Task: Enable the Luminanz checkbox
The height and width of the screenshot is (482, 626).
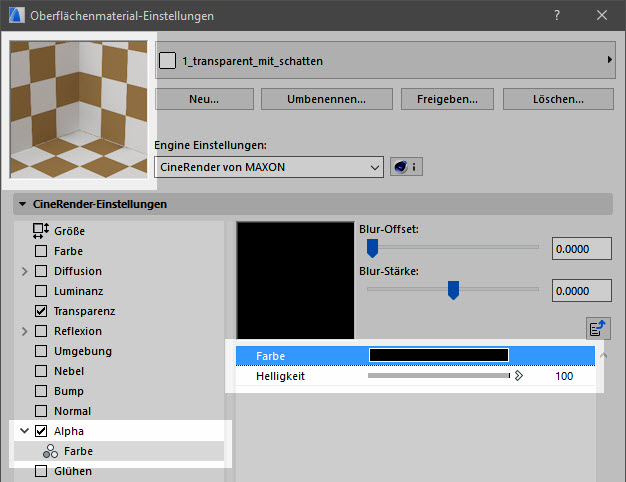Action: tap(41, 291)
